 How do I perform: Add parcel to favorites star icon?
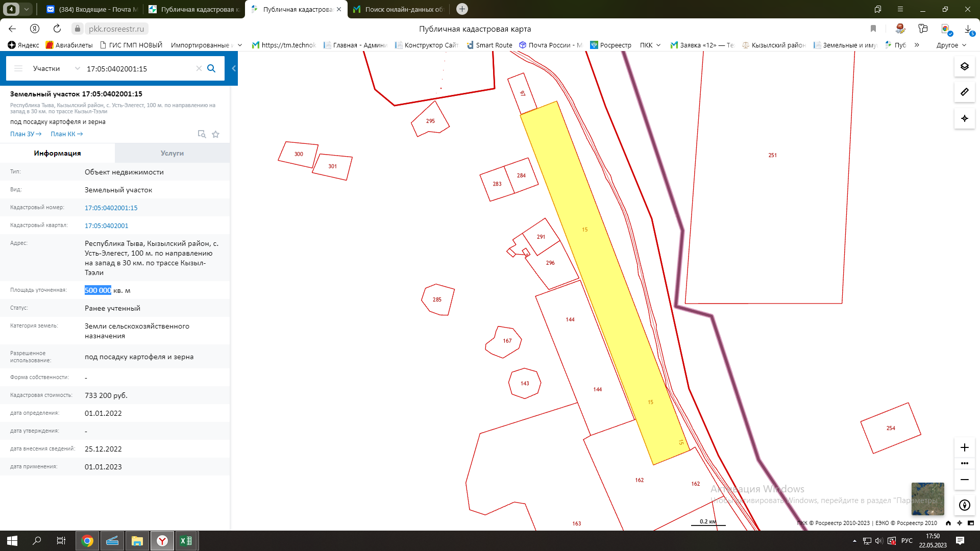click(215, 134)
